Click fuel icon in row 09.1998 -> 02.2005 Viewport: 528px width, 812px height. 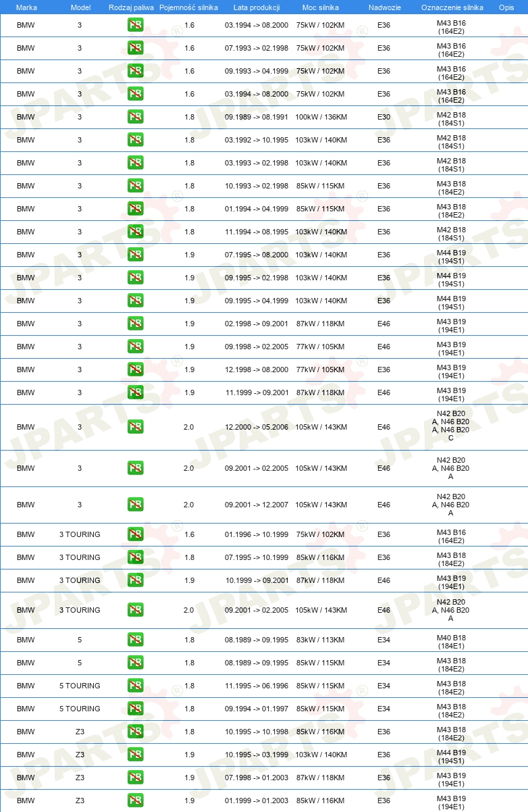click(x=135, y=347)
